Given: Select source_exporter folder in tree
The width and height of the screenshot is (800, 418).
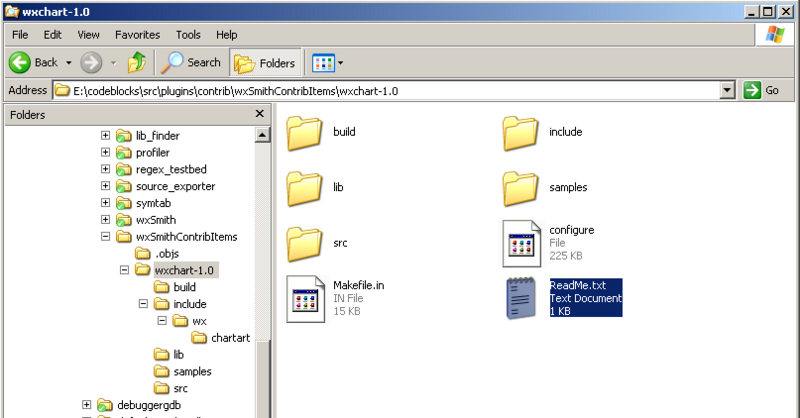Looking at the screenshot, I should (175, 186).
